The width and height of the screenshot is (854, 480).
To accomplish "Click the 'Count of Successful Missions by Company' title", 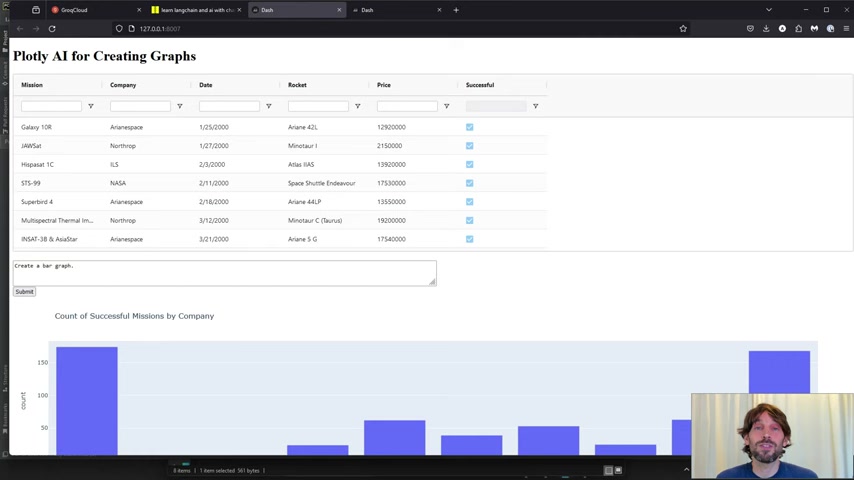I will [x=134, y=316].
